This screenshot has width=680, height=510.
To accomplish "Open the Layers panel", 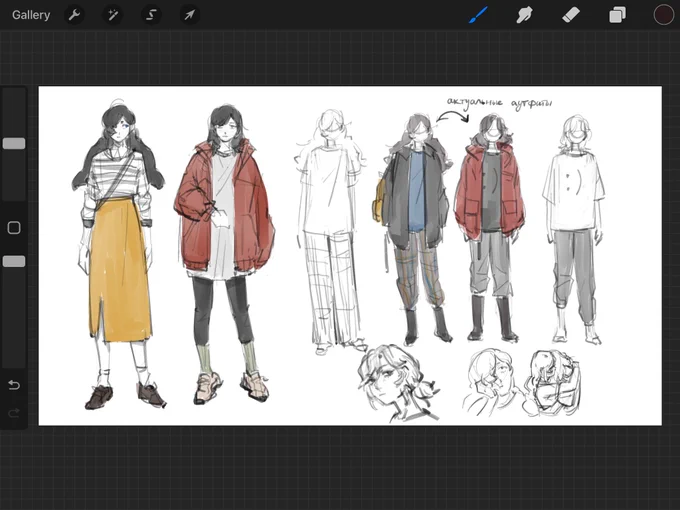I will pos(617,15).
